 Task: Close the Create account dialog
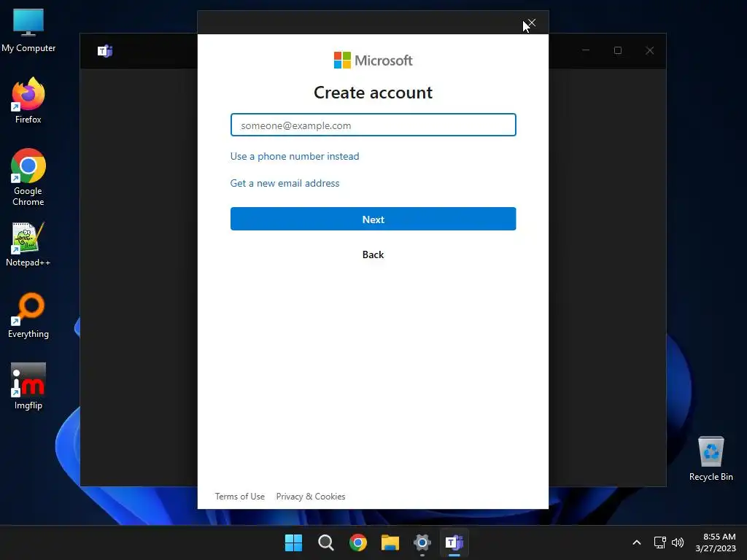tap(532, 23)
